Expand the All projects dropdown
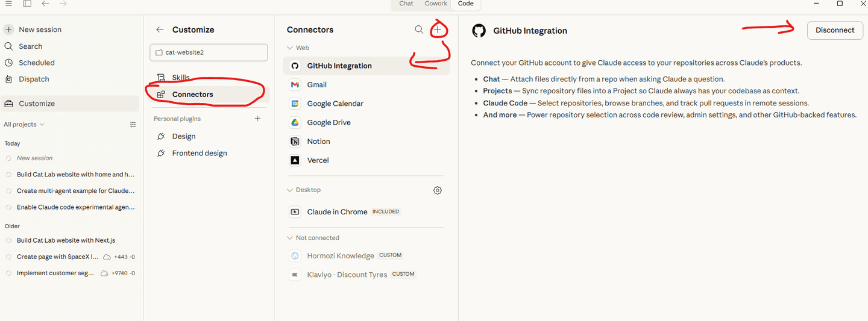Screen dimensions: 868x321 [24, 125]
